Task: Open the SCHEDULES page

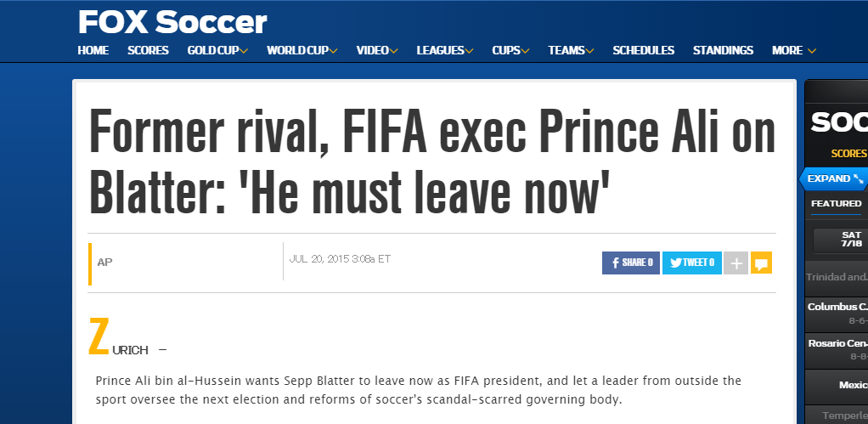Action: [643, 50]
